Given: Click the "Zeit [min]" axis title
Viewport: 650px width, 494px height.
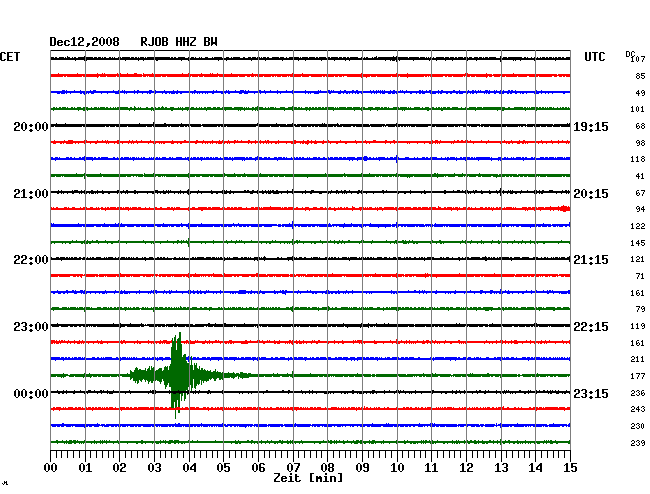Looking at the screenshot, I should 308,478.
